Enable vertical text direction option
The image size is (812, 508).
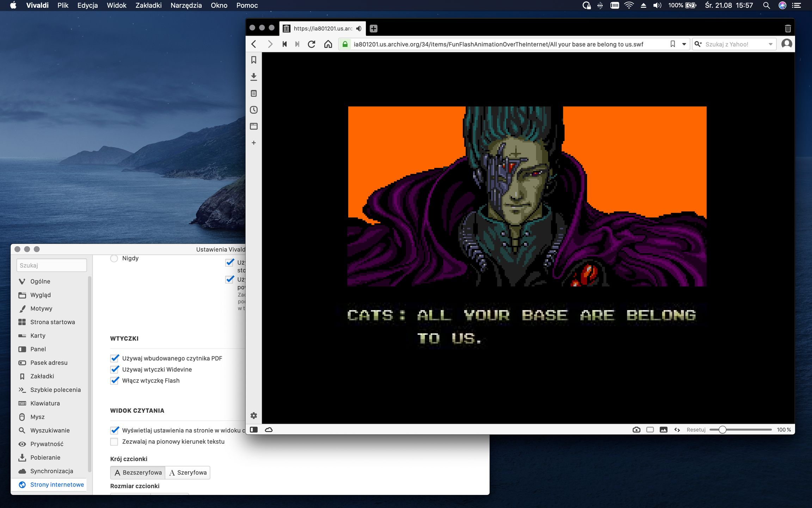[115, 441]
